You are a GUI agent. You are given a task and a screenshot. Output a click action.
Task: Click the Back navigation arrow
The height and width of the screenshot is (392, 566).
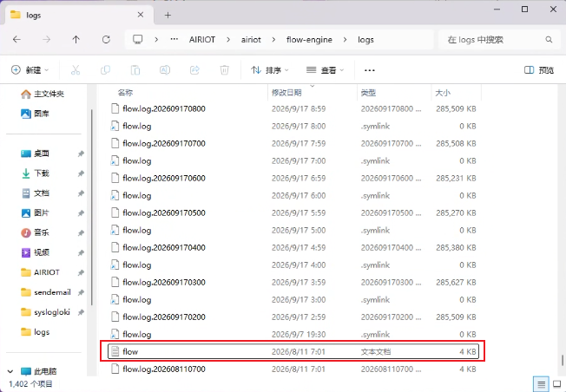tap(16, 39)
